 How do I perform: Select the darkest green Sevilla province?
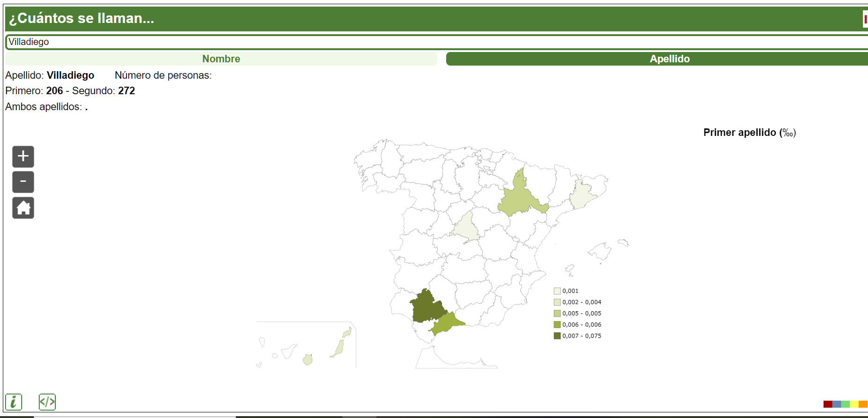426,308
